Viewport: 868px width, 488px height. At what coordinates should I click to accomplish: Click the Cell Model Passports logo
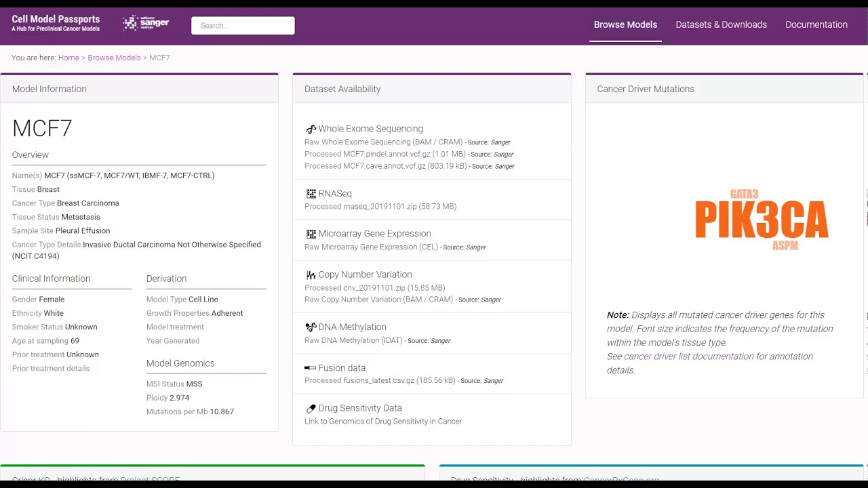tap(56, 24)
